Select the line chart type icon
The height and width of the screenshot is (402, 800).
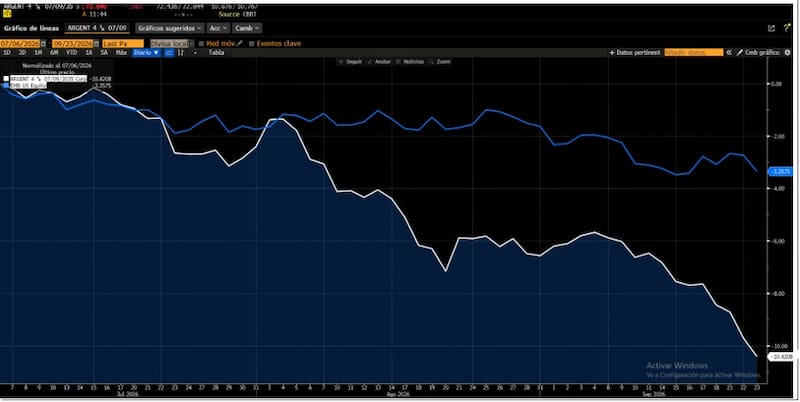169,53
